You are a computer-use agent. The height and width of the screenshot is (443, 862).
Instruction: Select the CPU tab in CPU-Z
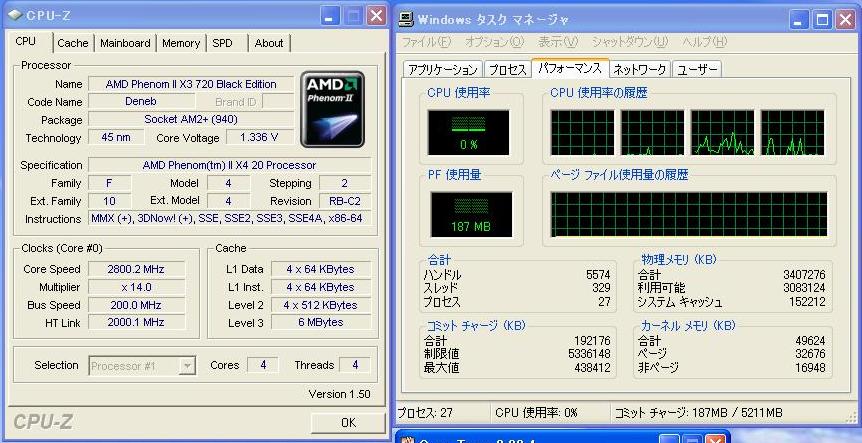[26, 42]
